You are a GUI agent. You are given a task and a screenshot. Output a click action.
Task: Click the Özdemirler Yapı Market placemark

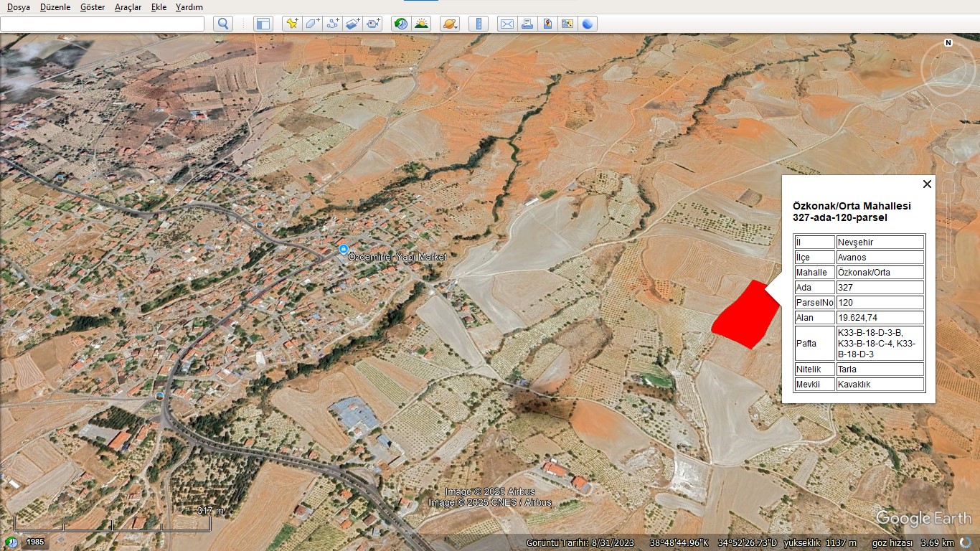(x=344, y=249)
